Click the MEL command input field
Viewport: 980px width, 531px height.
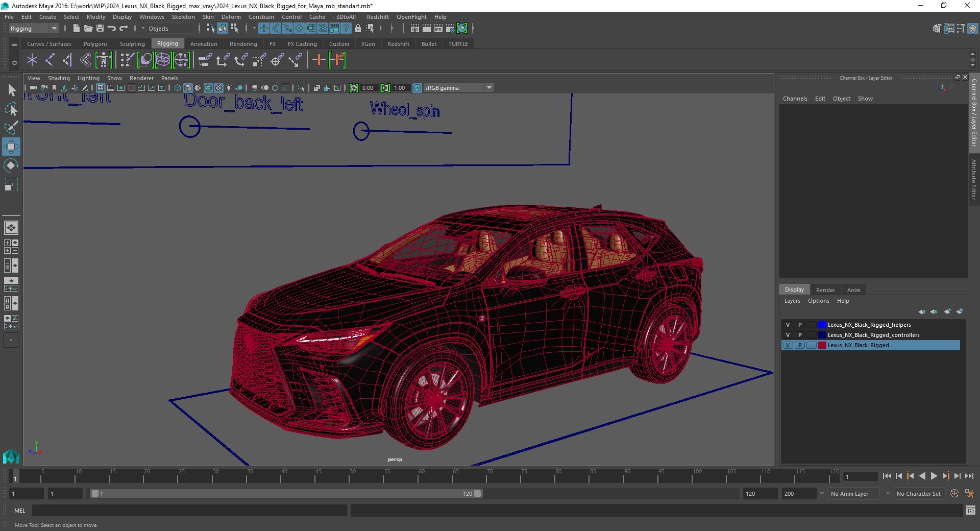click(189, 511)
